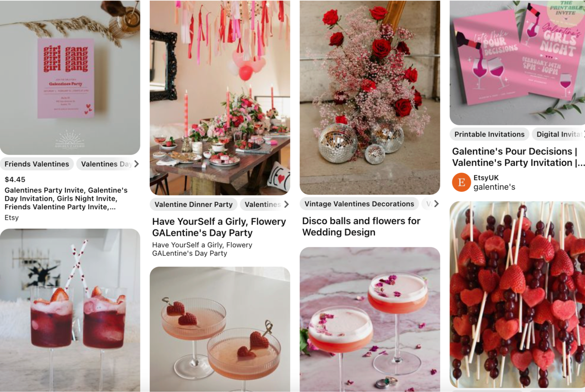Show more tags next to Valentine Dinner Party
585x392 pixels.
[286, 204]
